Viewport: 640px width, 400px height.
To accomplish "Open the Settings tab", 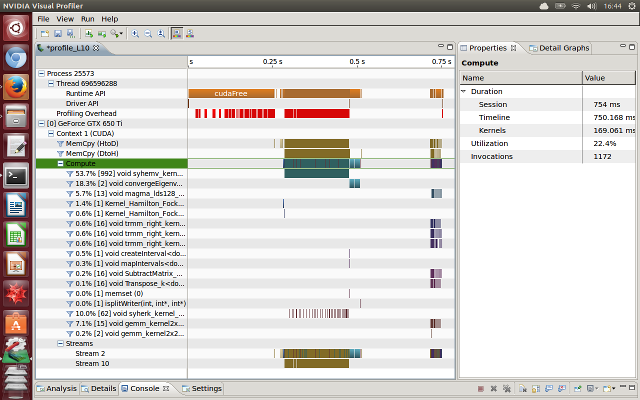I will pos(202,388).
